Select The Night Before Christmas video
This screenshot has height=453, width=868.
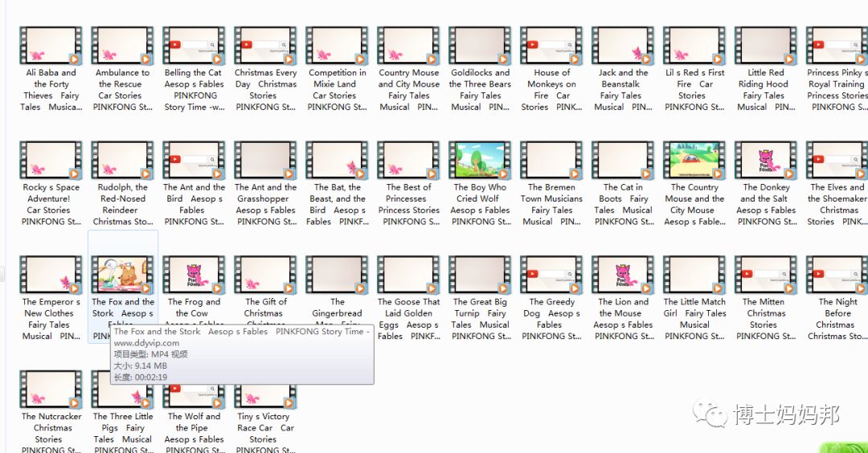tap(837, 275)
